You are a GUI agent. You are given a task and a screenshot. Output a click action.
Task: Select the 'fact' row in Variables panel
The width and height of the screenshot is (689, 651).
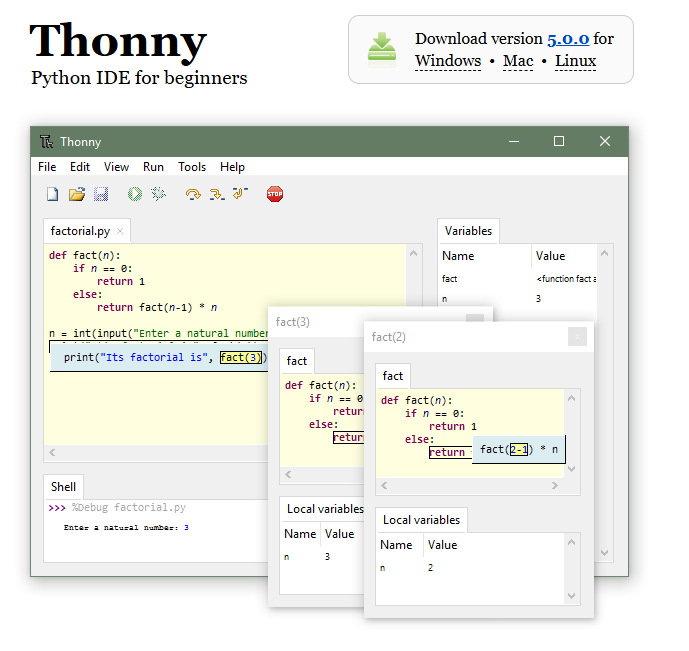pyautogui.click(x=518, y=279)
